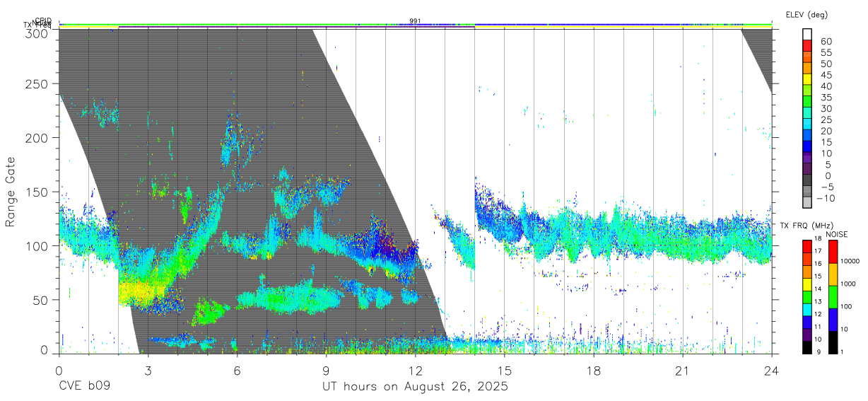868x401 pixels.
Task: Click the x-axis tick label '3'
Action: point(148,371)
